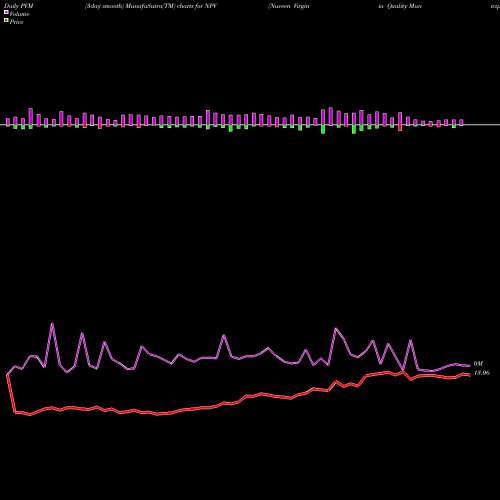500x500 pixels.
Task: Click the Volume legend color swatch
Action: 6,12
